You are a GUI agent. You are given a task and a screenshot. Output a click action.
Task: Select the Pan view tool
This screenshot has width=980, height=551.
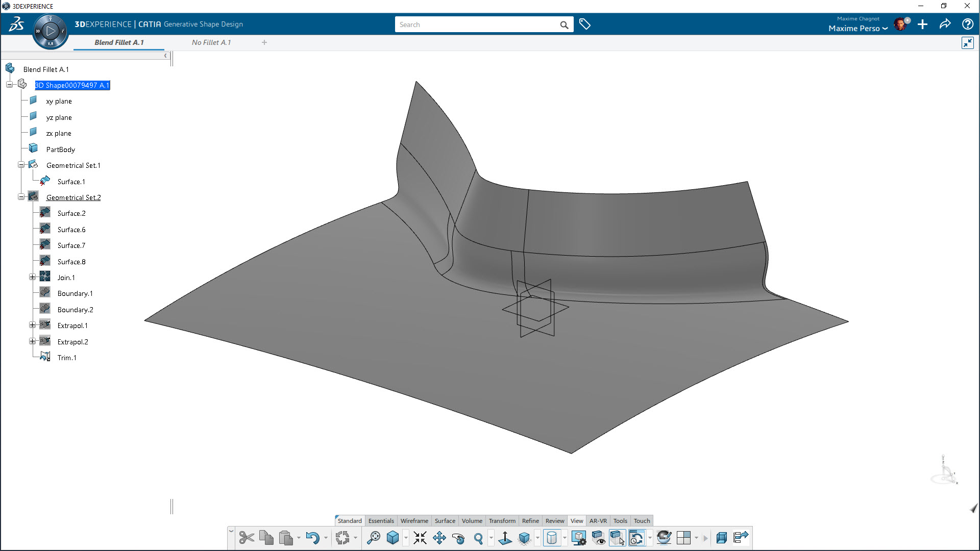pyautogui.click(x=439, y=538)
